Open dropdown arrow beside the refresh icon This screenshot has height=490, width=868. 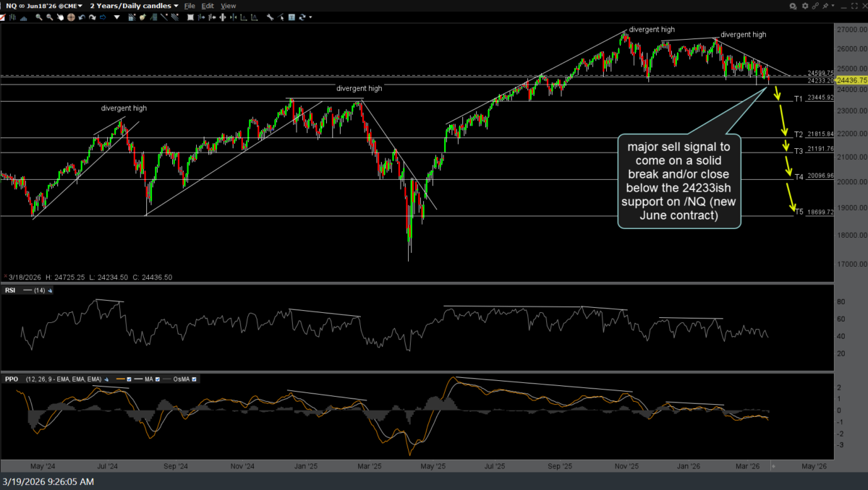[310, 17]
